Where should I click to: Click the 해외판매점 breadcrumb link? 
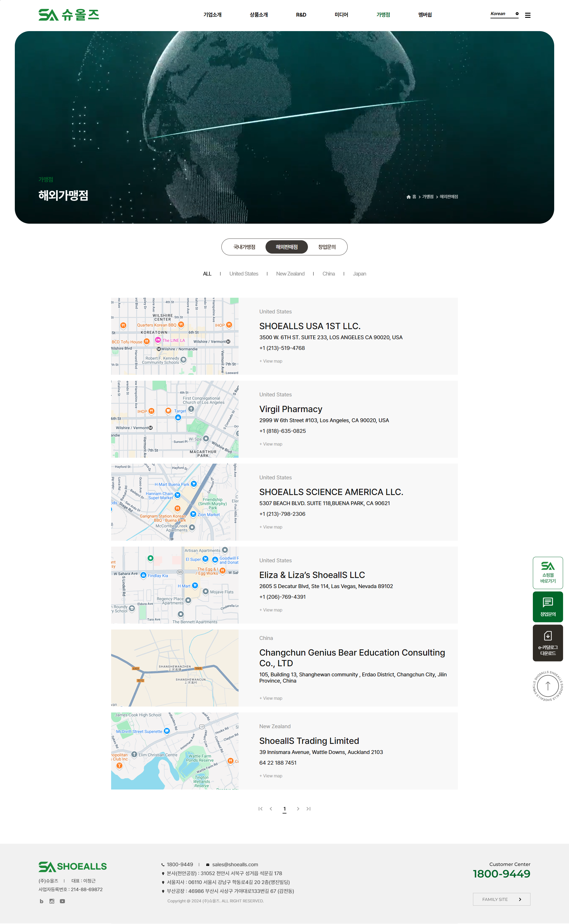tap(449, 197)
